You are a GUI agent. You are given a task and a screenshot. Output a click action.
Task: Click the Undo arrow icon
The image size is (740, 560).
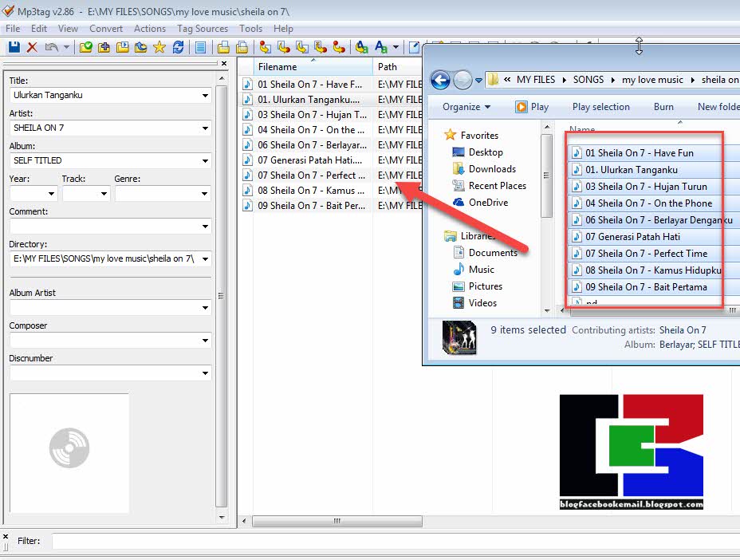click(x=51, y=47)
